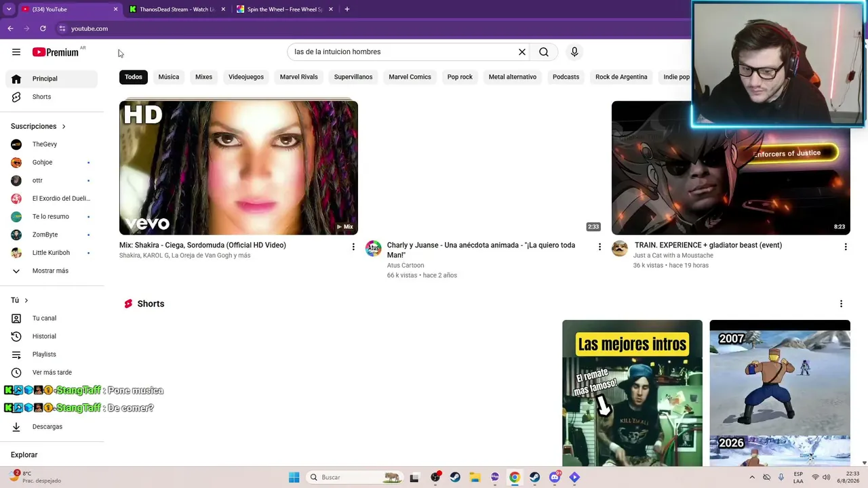868x488 pixels.
Task: Switch to the ThanosDead Stream tab
Action: [178, 9]
